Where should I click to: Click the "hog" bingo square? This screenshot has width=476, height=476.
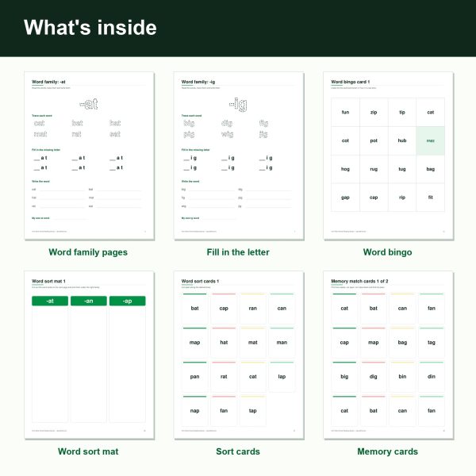pyautogui.click(x=345, y=169)
